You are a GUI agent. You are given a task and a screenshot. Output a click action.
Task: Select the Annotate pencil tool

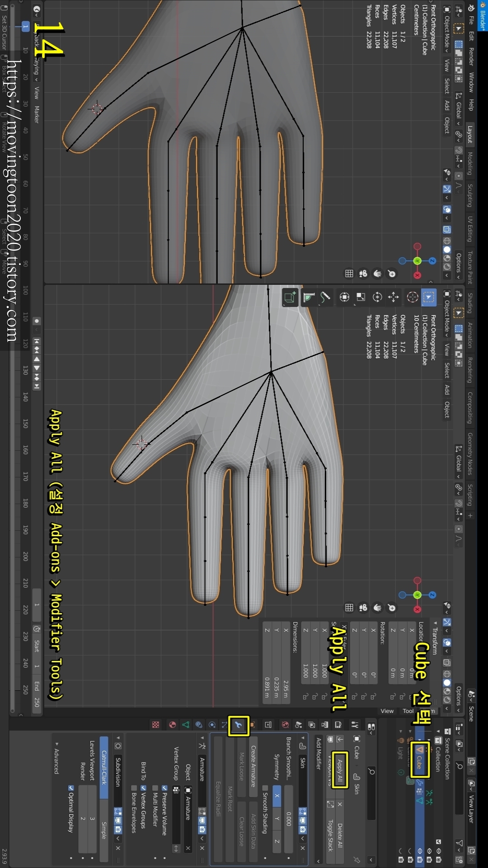[325, 297]
